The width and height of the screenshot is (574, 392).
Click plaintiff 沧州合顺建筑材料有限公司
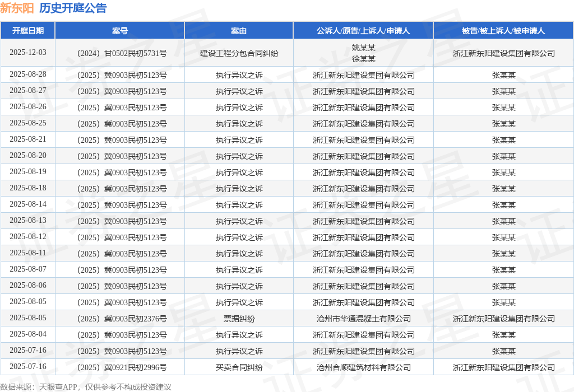tap(363, 367)
